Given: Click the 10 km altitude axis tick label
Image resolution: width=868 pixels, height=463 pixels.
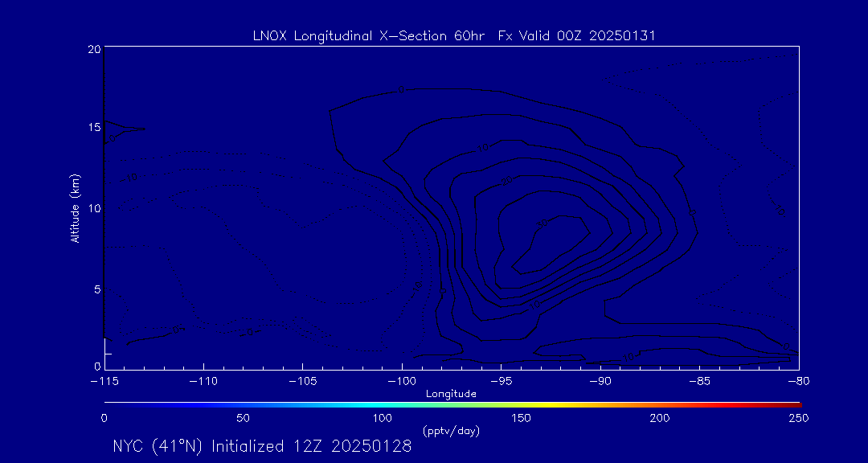Looking at the screenshot, I should pos(95,208).
